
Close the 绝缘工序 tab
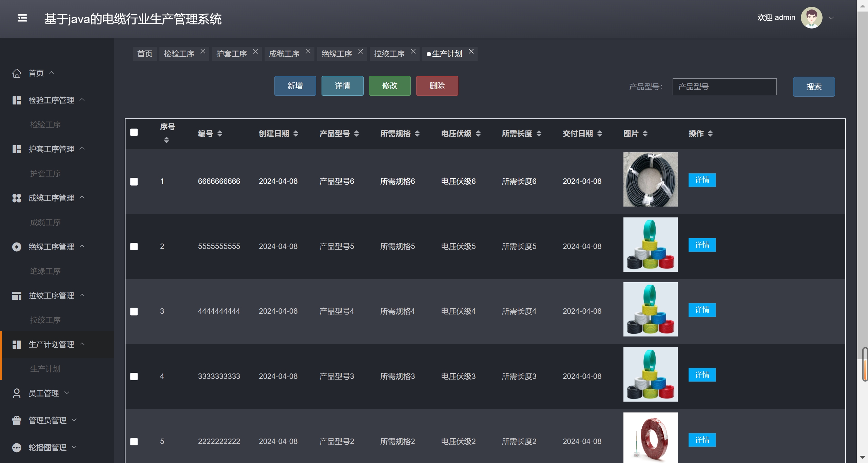point(361,51)
